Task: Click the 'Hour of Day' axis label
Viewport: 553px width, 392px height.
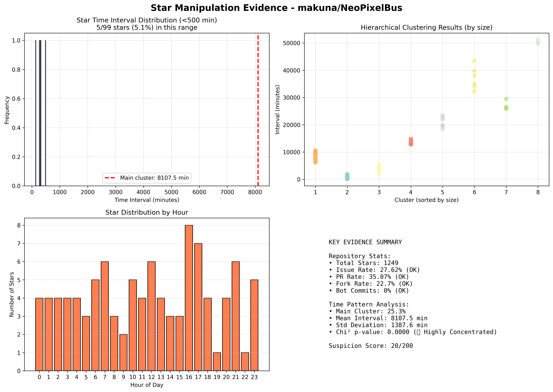Action: (x=147, y=385)
